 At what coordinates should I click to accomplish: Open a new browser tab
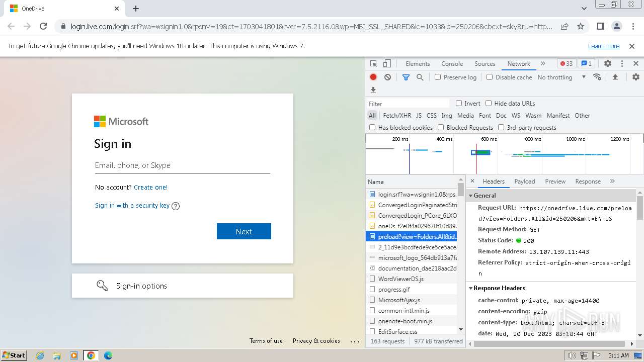[136, 9]
